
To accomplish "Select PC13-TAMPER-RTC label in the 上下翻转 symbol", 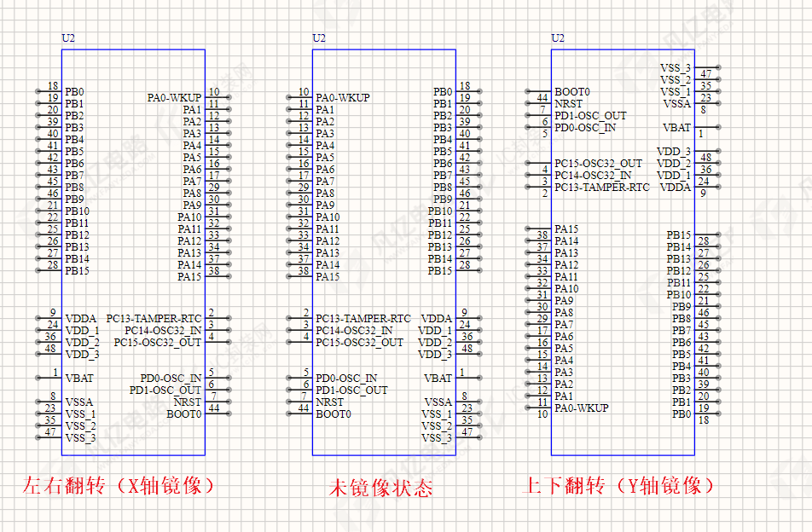I will coord(602,188).
